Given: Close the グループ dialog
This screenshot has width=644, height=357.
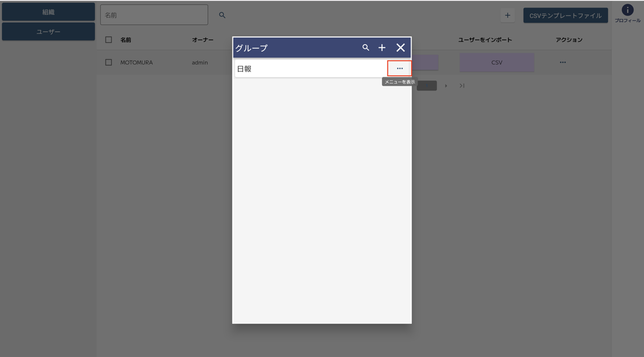Looking at the screenshot, I should tap(400, 48).
